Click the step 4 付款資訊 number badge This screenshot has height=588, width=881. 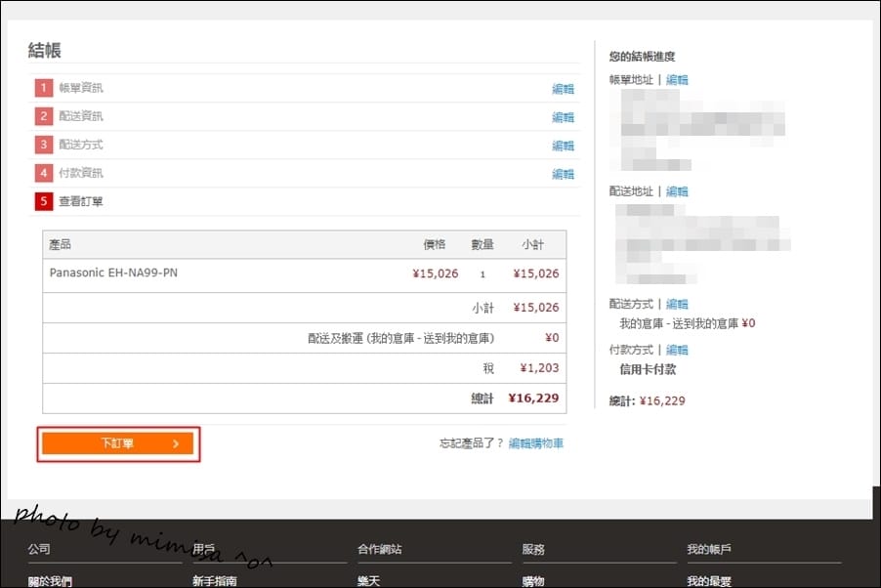43,173
